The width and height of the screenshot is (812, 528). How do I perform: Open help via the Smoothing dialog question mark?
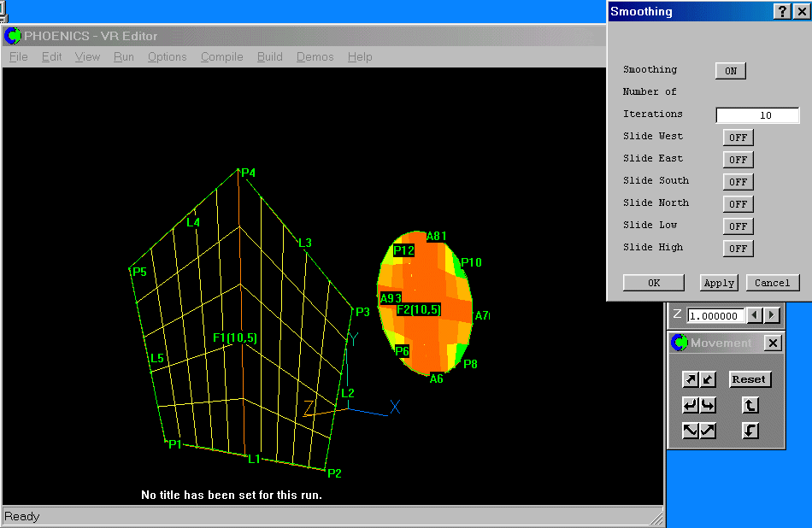coord(784,11)
